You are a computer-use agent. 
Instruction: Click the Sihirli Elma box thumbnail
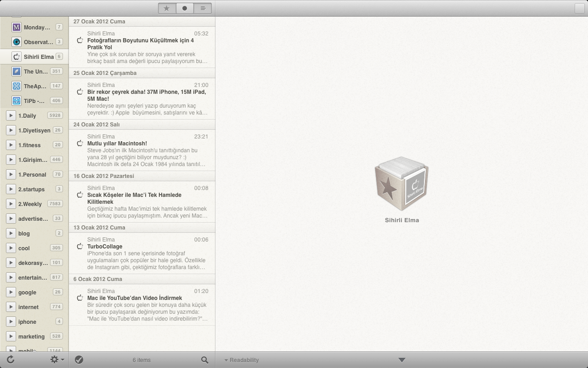[x=401, y=184]
